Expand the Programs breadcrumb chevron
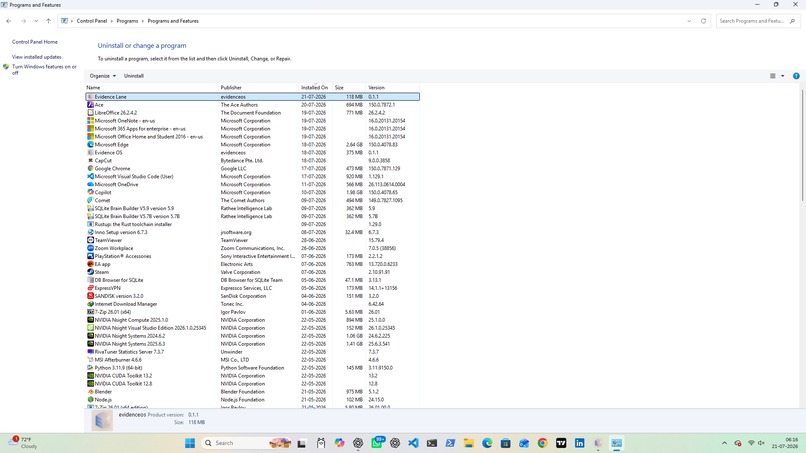The height and width of the screenshot is (453, 806). point(143,21)
